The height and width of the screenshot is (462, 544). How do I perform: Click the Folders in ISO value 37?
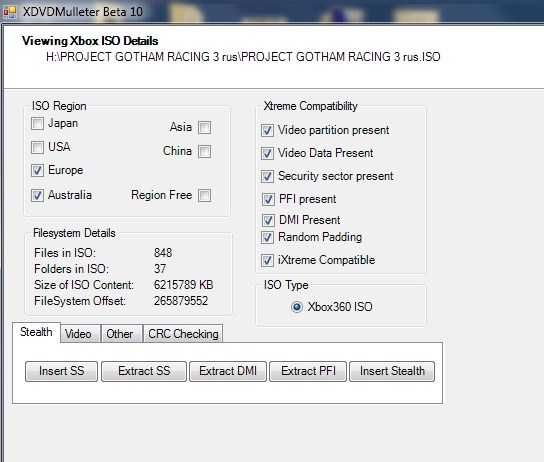coord(160,269)
